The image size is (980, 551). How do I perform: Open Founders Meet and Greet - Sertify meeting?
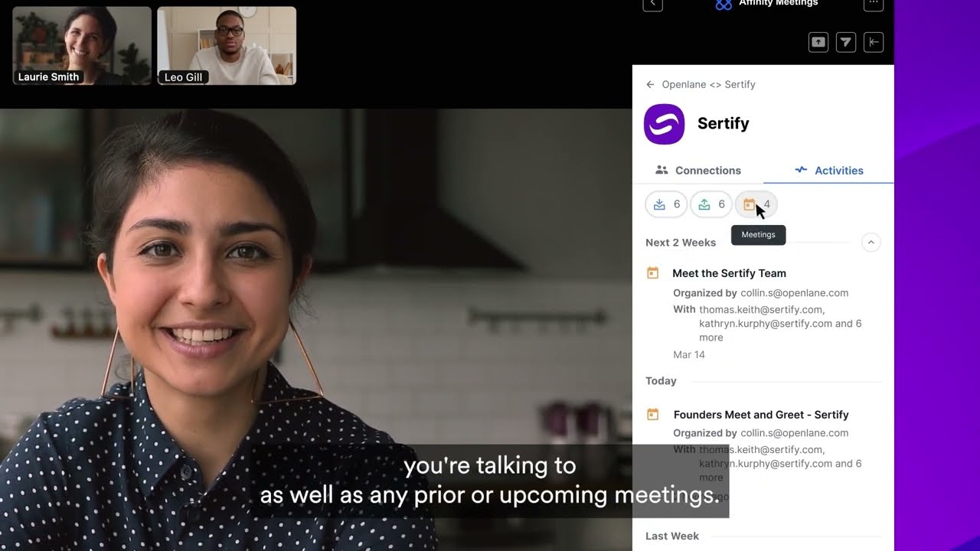coord(761,415)
